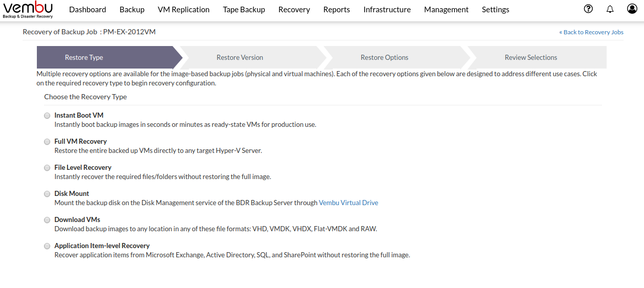Select the Instant Boot VM option
Screen dimensions: 644x288
coord(47,116)
